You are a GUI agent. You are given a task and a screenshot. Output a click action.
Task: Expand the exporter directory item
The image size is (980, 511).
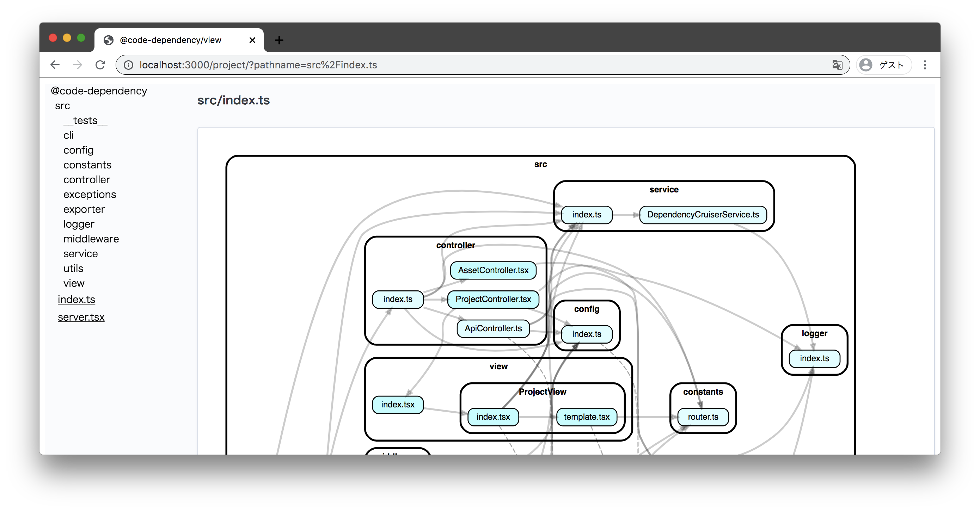83,209
